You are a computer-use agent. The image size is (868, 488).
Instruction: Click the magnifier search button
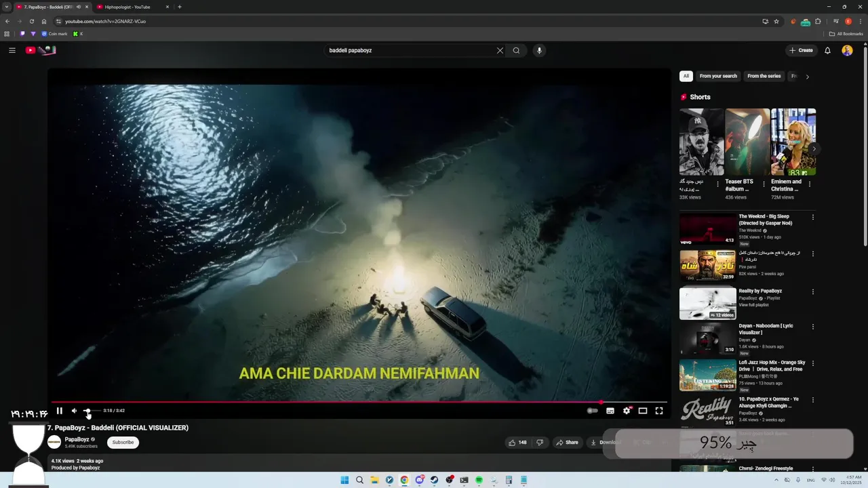tap(516, 50)
